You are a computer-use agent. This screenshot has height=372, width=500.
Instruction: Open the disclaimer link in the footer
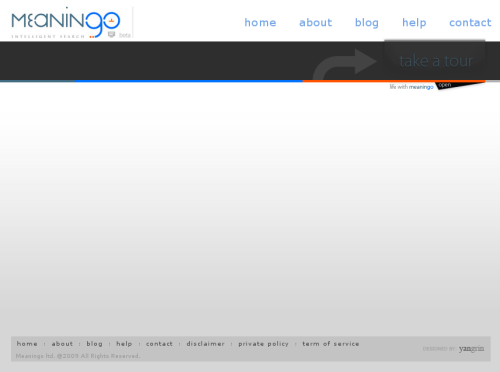(205, 344)
